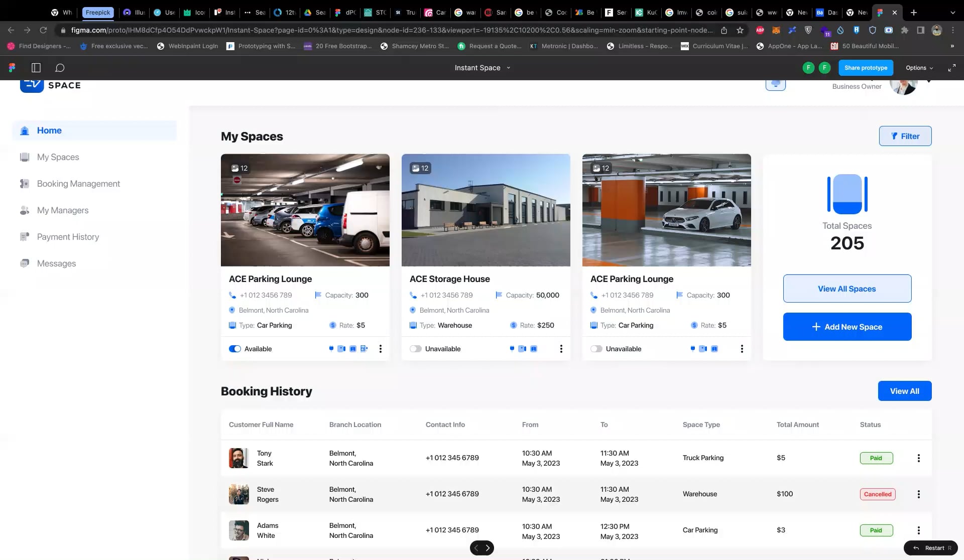Bookmark this page with the star icon
Image resolution: width=964 pixels, height=560 pixels.
(740, 30)
